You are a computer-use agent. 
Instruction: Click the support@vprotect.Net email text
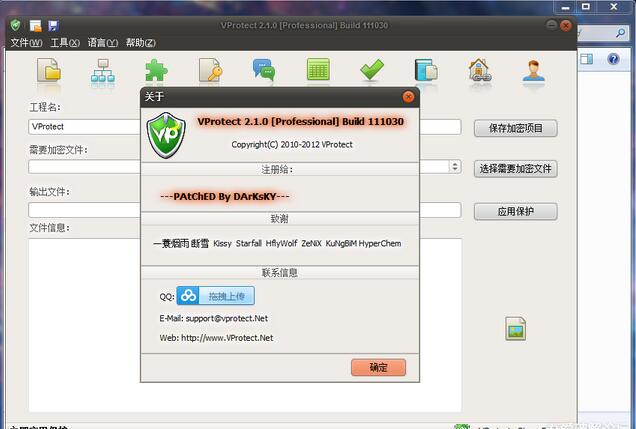point(227,318)
